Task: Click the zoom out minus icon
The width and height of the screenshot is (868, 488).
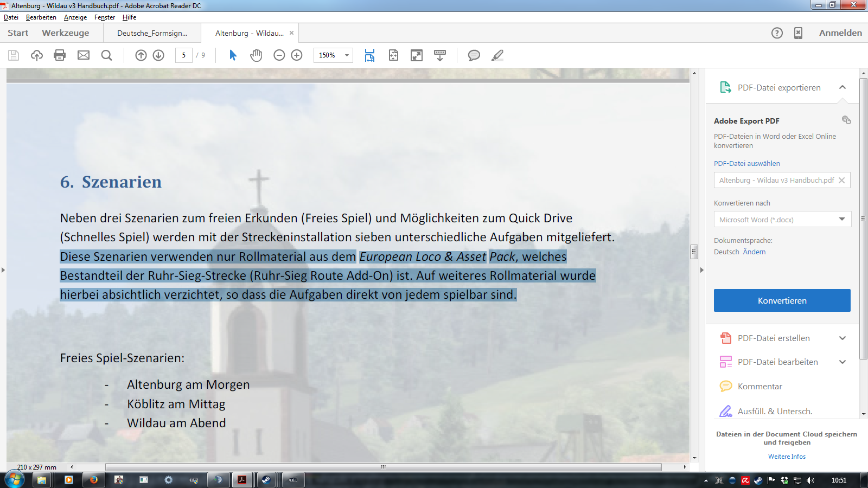Action: click(x=279, y=55)
